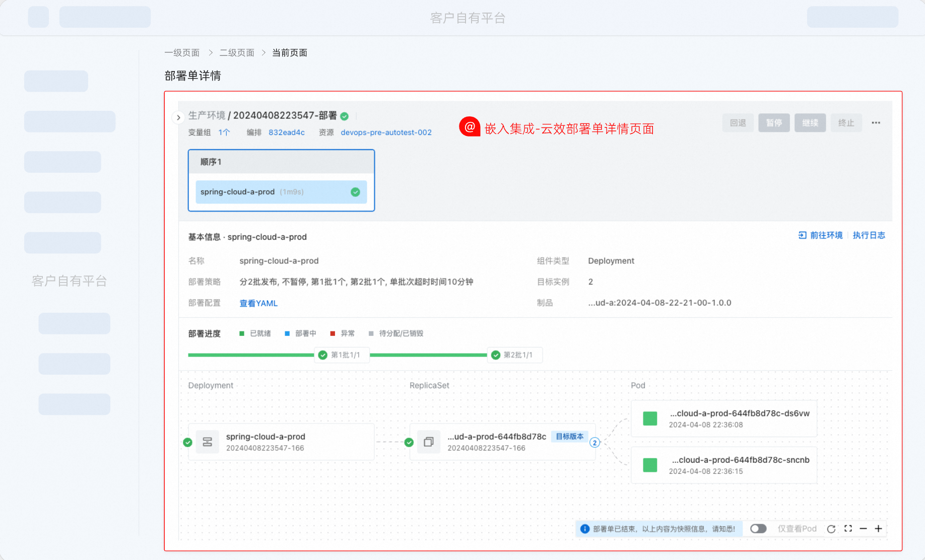The image size is (925, 560).
Task: Click the red 异常 legend swatch
Action: click(333, 333)
